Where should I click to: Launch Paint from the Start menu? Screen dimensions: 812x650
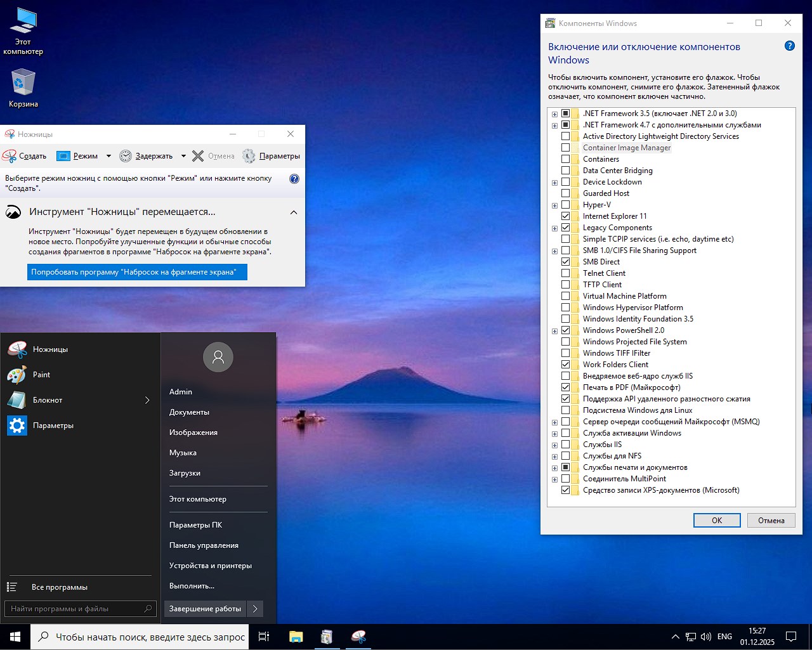42,374
